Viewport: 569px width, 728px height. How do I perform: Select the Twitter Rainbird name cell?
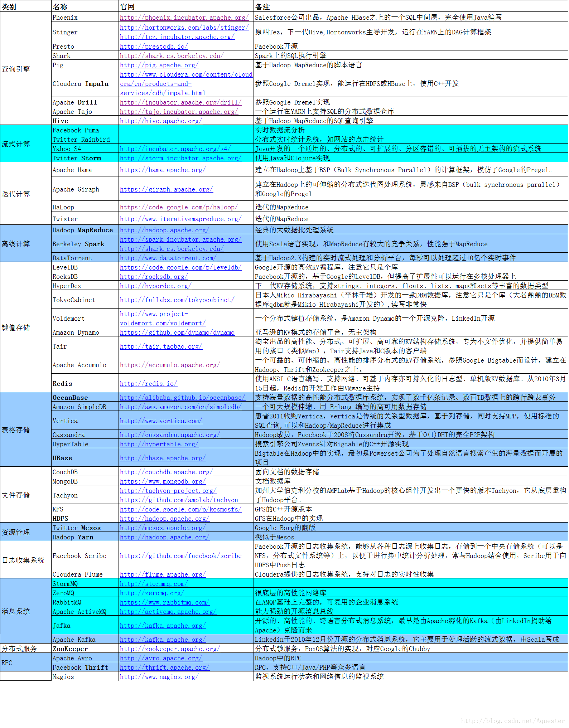(85, 140)
